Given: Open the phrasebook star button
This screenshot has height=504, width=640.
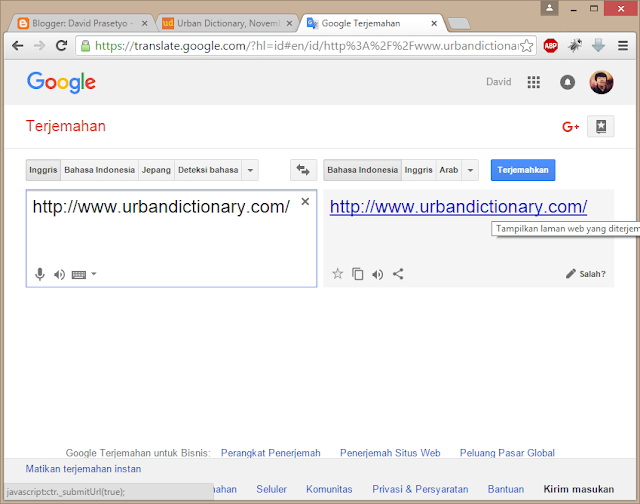Looking at the screenshot, I should coord(601,127).
